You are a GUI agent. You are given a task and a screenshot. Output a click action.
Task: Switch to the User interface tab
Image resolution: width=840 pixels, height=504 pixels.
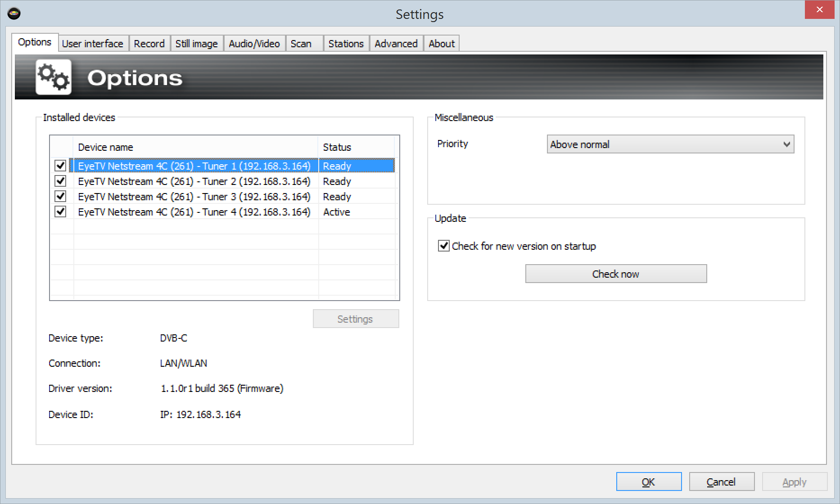pyautogui.click(x=93, y=43)
